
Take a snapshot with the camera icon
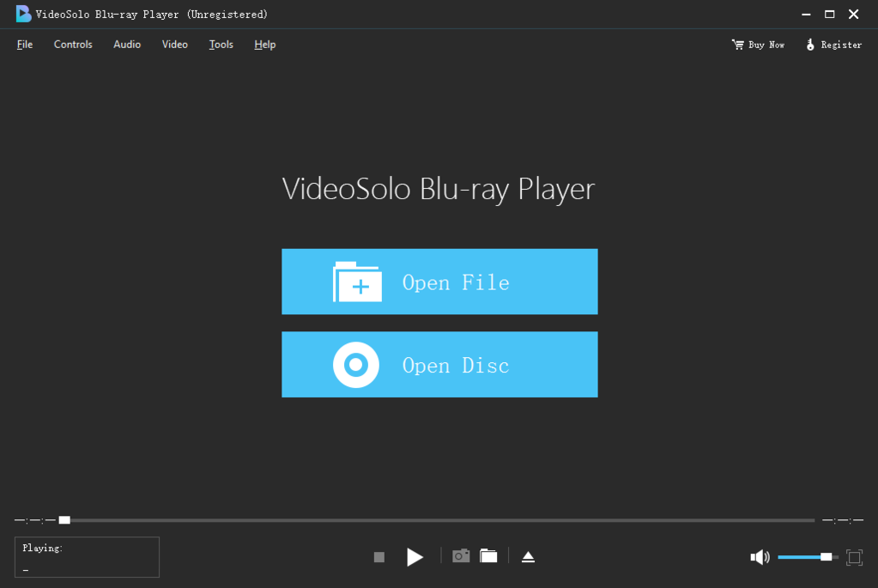tap(461, 556)
